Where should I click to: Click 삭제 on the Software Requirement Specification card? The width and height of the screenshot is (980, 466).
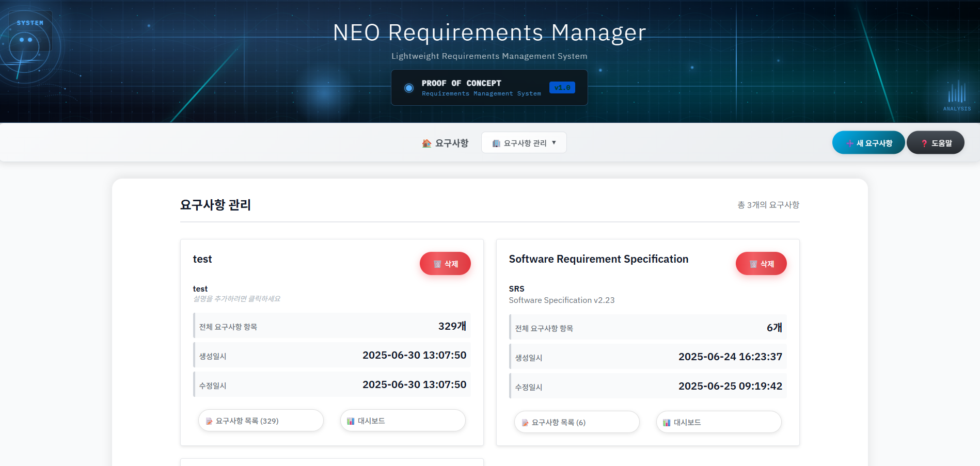761,263
